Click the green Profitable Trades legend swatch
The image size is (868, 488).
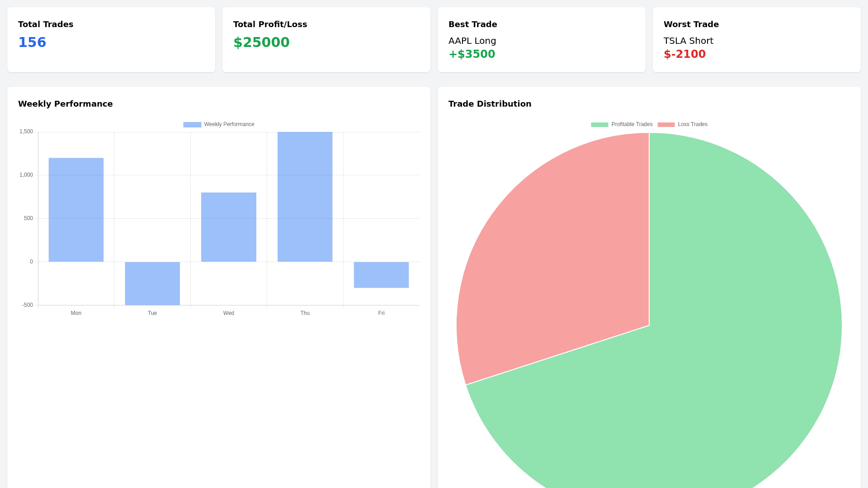click(599, 125)
